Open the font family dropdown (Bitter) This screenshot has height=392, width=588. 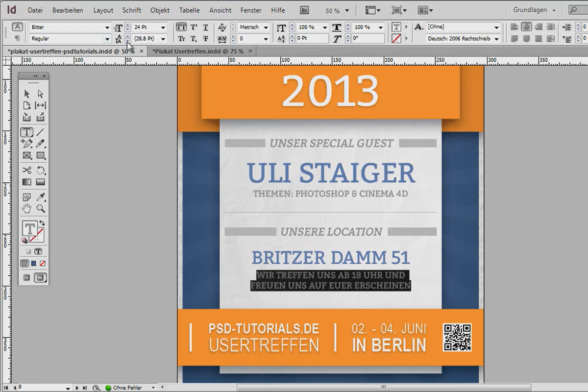(x=107, y=27)
